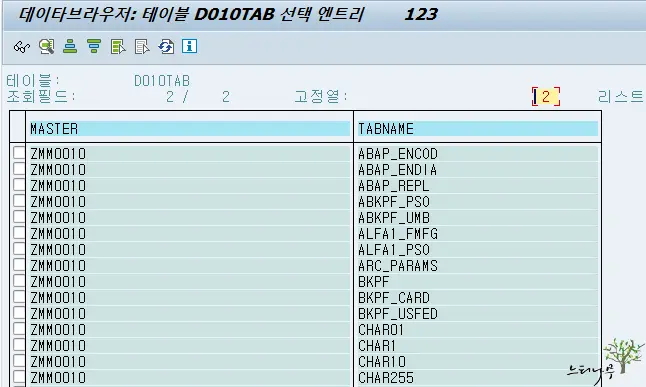
Task: Click the CHAR1 cell
Action: point(477,346)
